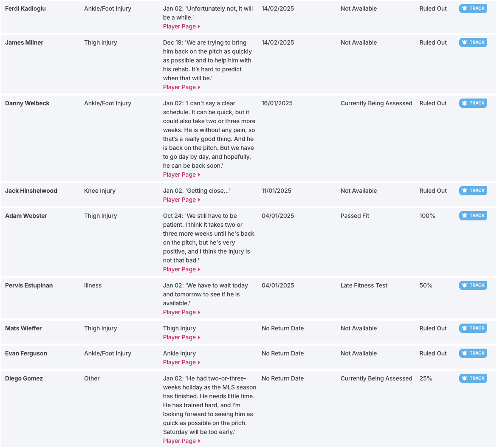Open Mats Wieffer's Player Page link
The width and height of the screenshot is (497, 448).
click(182, 337)
